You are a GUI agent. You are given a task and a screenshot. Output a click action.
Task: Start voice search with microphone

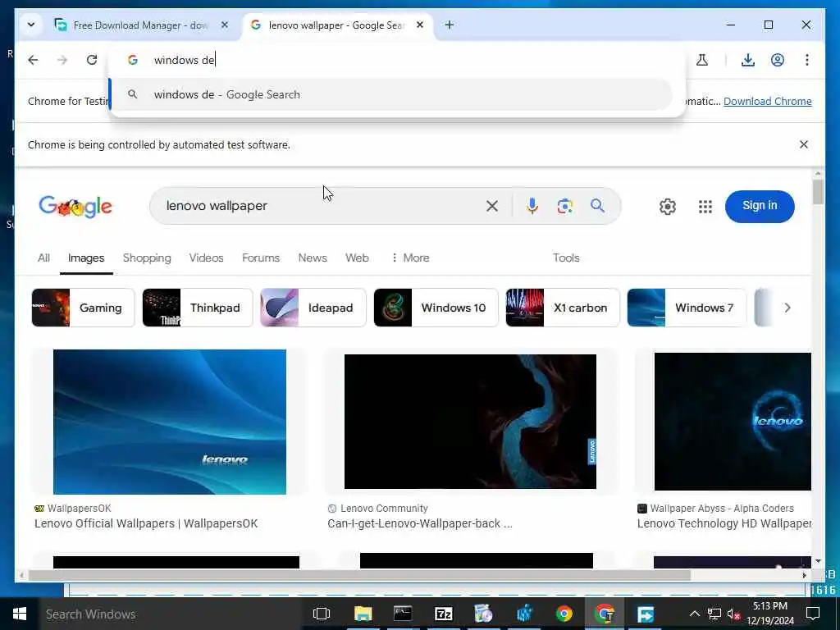(532, 206)
